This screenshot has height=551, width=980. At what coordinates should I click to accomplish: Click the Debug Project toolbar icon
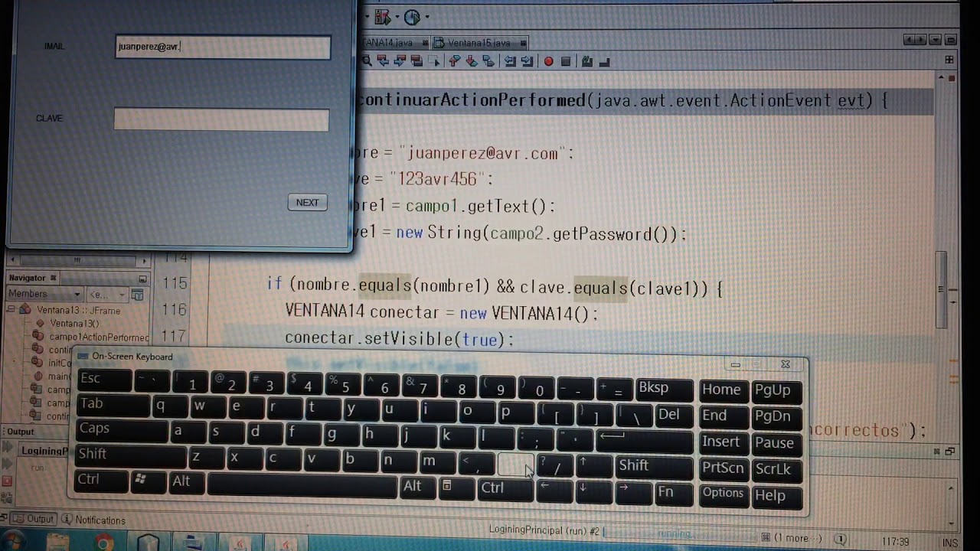click(x=383, y=16)
